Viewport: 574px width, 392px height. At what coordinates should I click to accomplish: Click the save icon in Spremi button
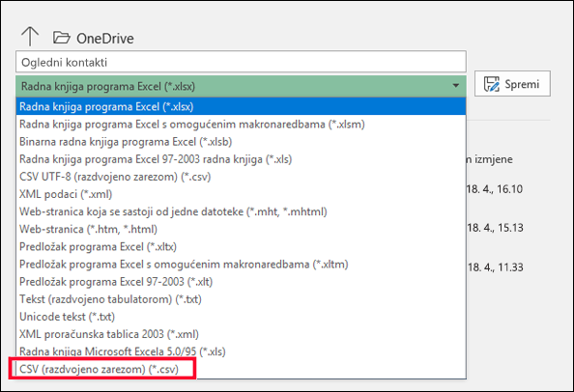tap(491, 84)
